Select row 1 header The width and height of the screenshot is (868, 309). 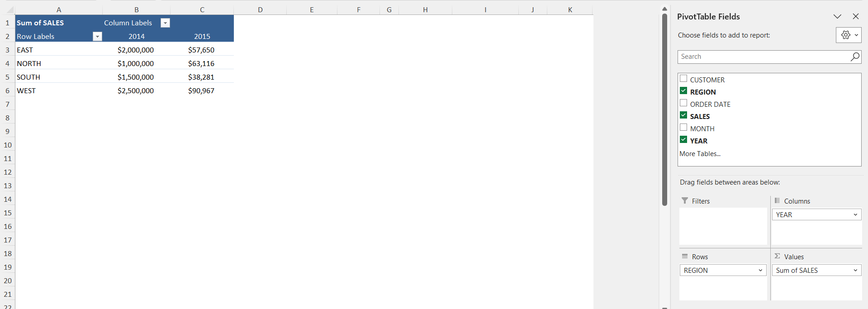pyautogui.click(x=8, y=23)
